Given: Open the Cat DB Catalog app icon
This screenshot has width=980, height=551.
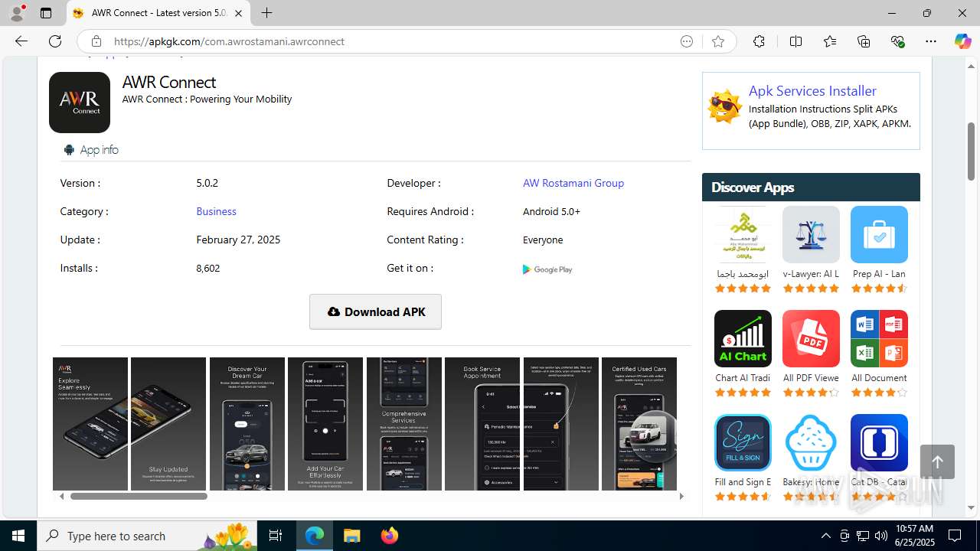Looking at the screenshot, I should (x=879, y=442).
